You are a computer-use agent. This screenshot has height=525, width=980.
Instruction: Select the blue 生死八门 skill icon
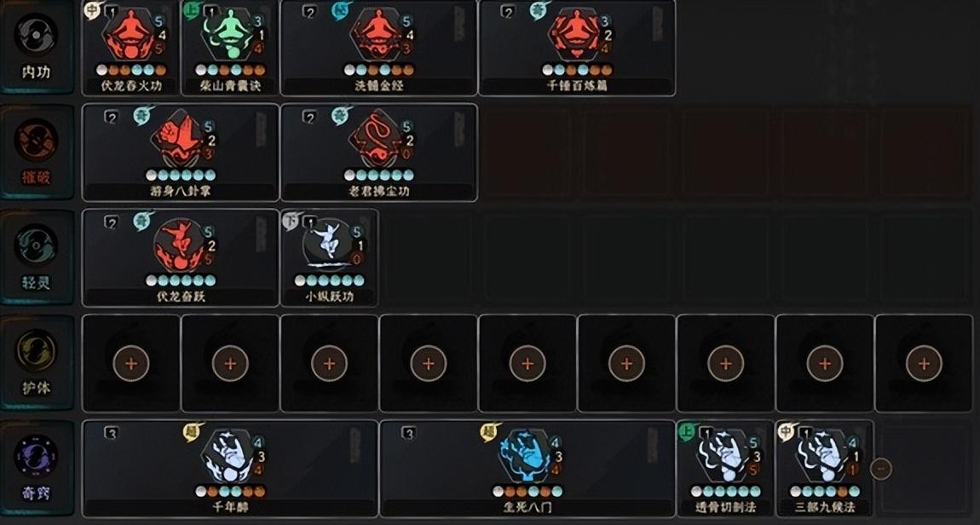click(x=527, y=455)
